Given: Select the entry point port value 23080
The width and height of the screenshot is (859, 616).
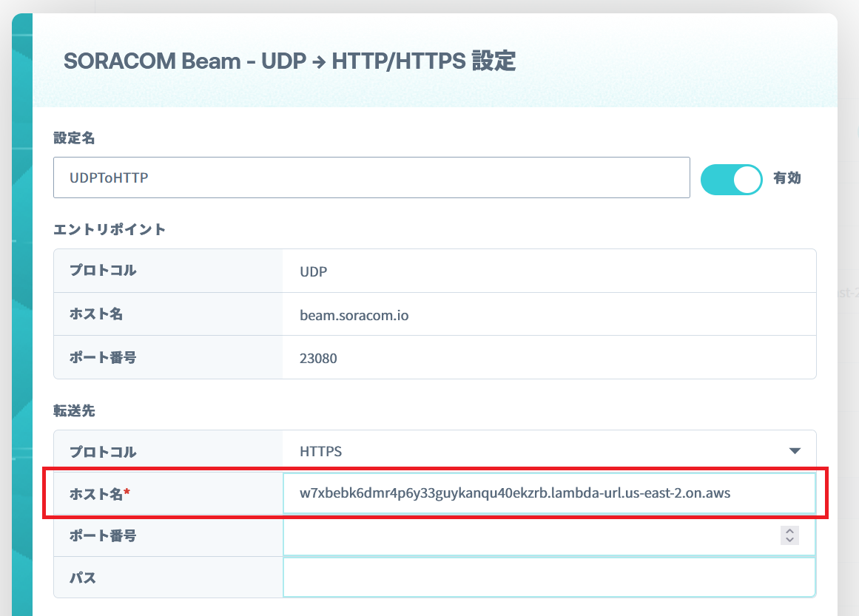Looking at the screenshot, I should [317, 358].
